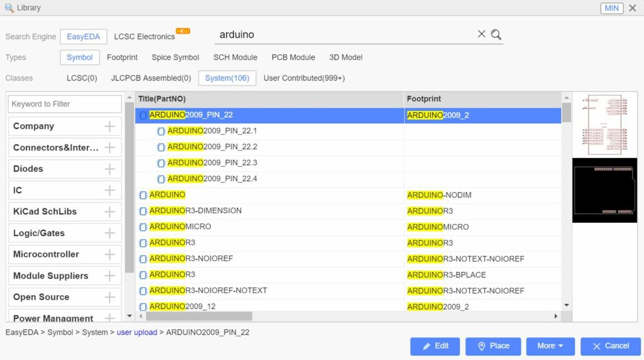
Task: Click the ARDUINO2009_PIN_22.3 symbol icon
Action: click(x=161, y=163)
